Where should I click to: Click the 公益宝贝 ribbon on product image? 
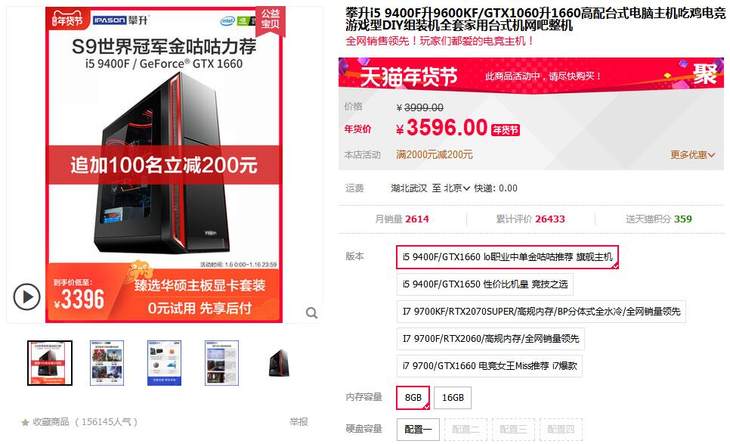270,19
